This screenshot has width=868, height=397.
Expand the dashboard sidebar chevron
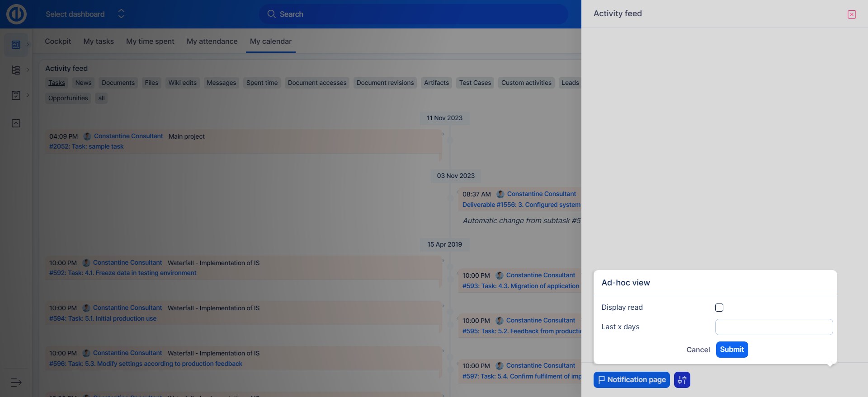[x=28, y=45]
